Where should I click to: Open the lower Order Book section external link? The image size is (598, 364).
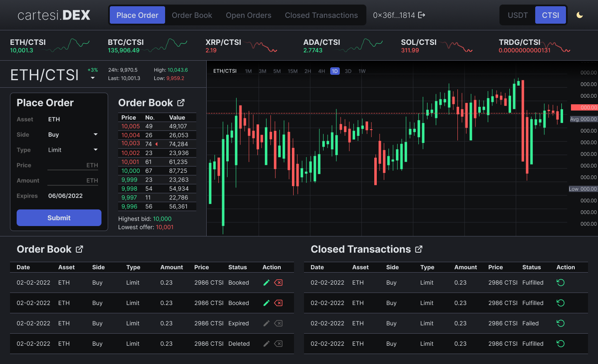(79, 249)
